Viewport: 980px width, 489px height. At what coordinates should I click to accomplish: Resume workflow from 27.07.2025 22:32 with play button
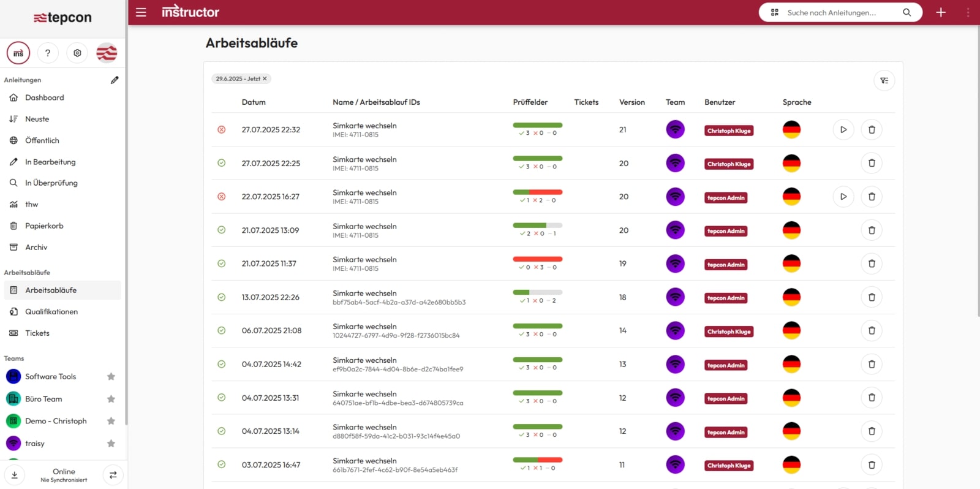click(x=843, y=130)
